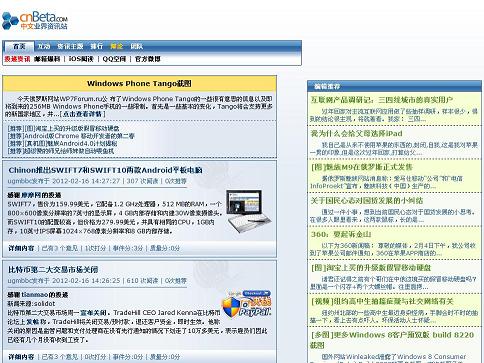
Task: Open the 资讯主题 navigation tab
Action: click(70, 46)
